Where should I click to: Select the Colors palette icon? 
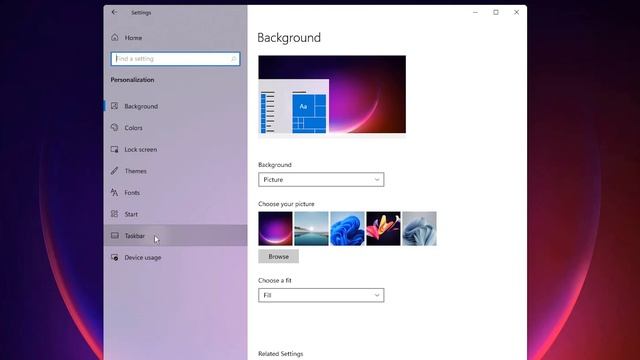pyautogui.click(x=115, y=128)
